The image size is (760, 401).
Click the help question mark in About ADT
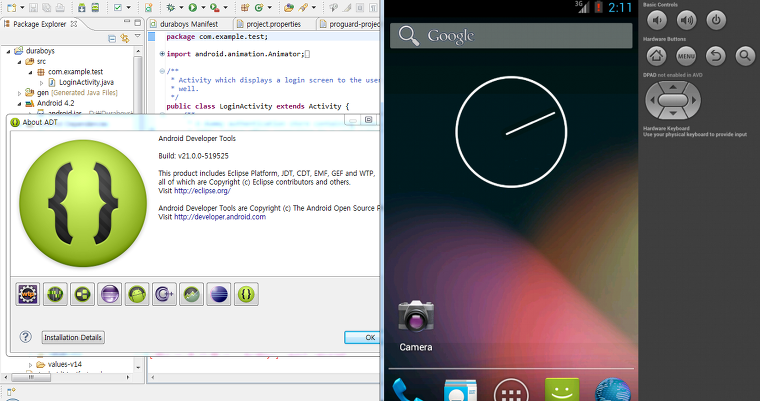point(26,337)
